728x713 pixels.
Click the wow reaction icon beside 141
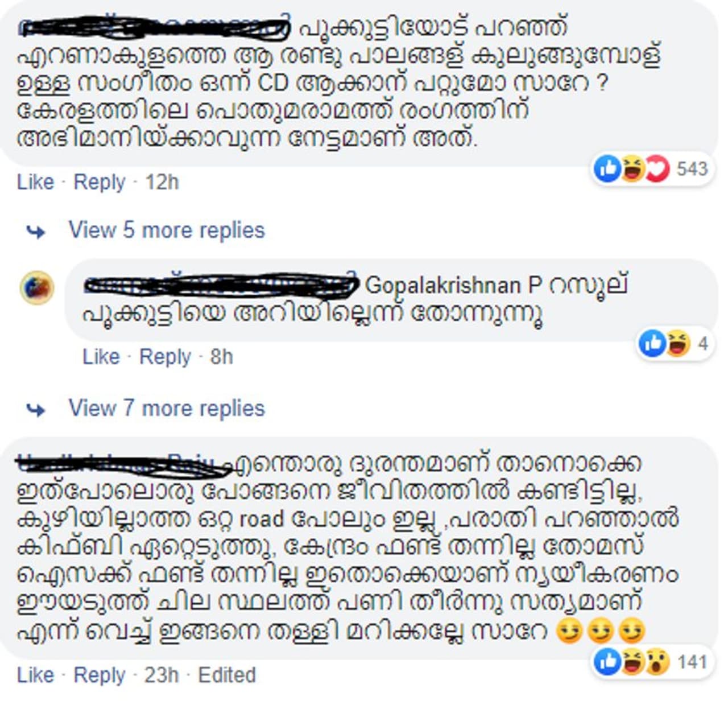coord(657,662)
